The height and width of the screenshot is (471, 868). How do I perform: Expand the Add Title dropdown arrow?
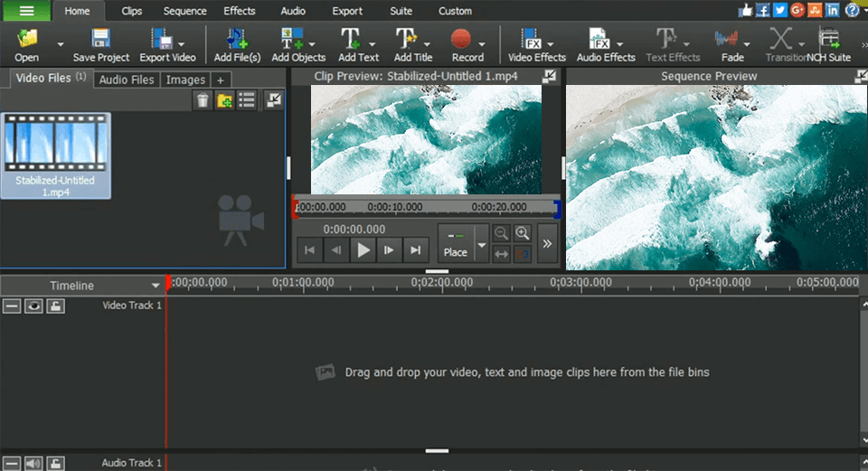pos(427,44)
